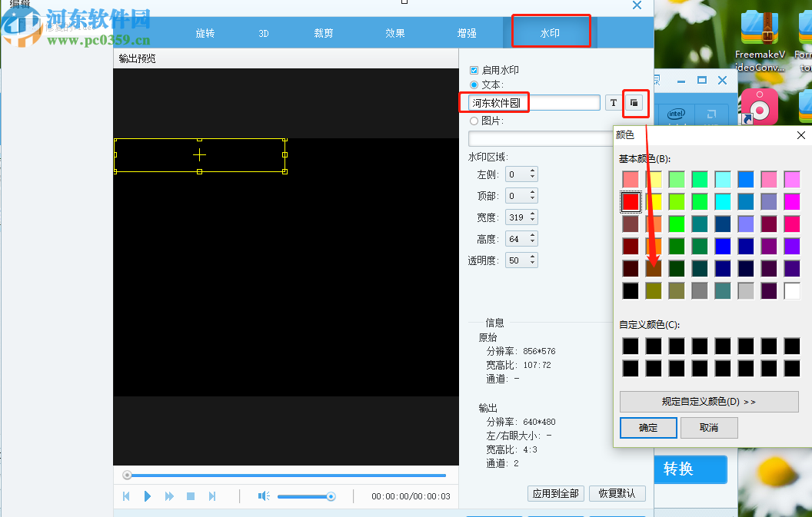This screenshot has height=517, width=812.
Task: Increase 高度 value with up arrow
Action: (534, 235)
